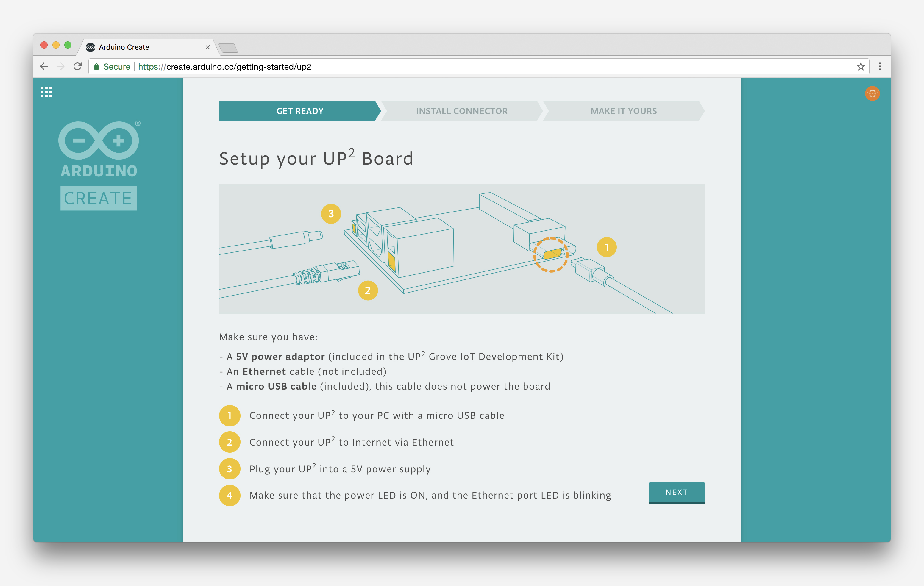The height and width of the screenshot is (586, 924).
Task: Click the browser forward arrow
Action: pyautogui.click(x=61, y=66)
